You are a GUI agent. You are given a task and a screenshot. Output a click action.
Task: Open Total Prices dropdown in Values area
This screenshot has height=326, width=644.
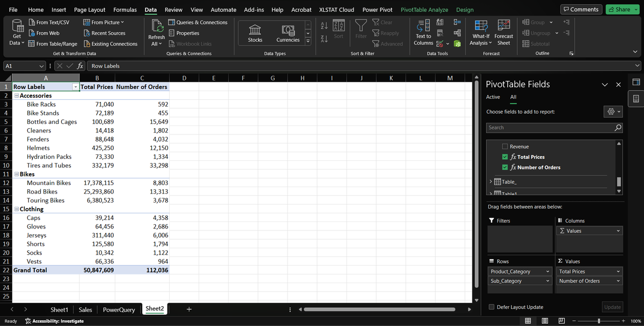(618, 272)
